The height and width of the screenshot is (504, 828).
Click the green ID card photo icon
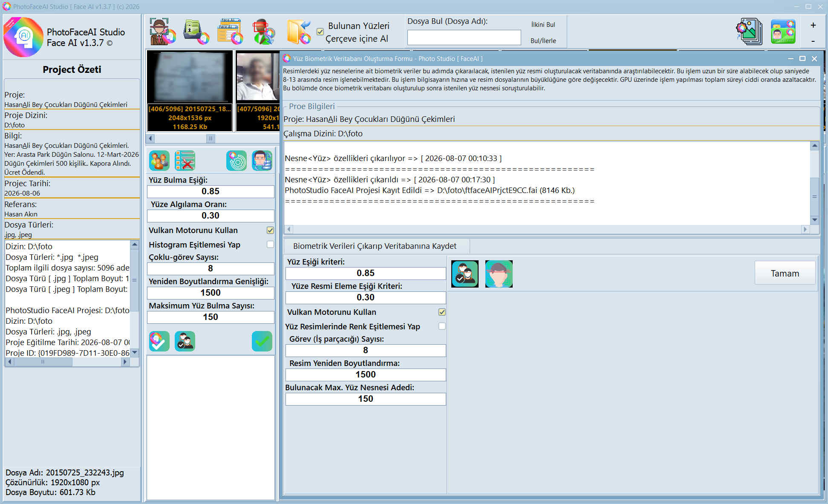(x=783, y=32)
